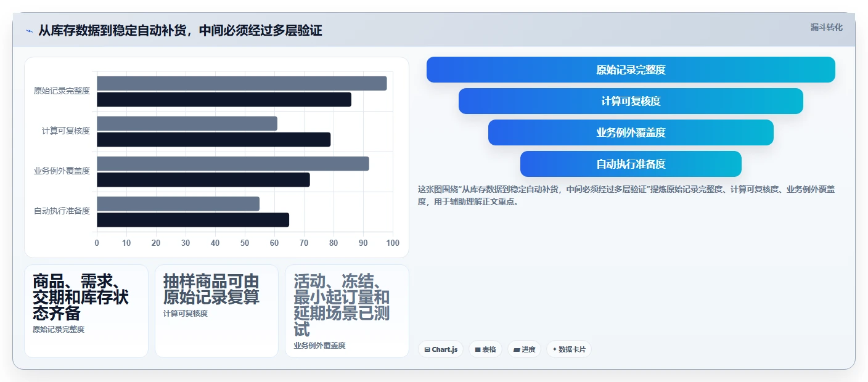
Task: Click the Chart.js chip
Action: tap(441, 349)
